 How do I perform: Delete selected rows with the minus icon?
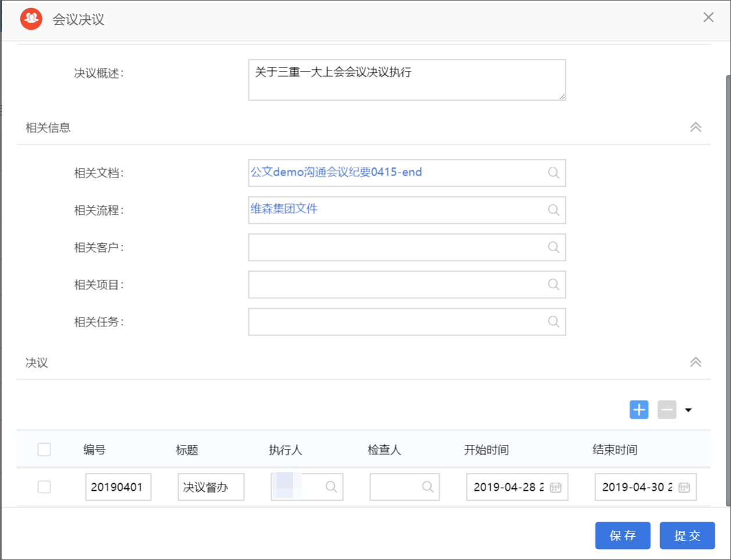[x=666, y=409]
